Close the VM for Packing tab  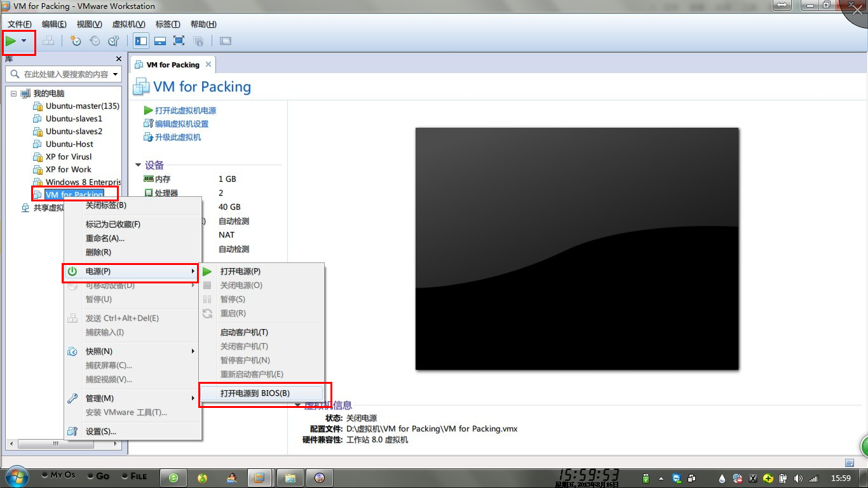click(208, 64)
